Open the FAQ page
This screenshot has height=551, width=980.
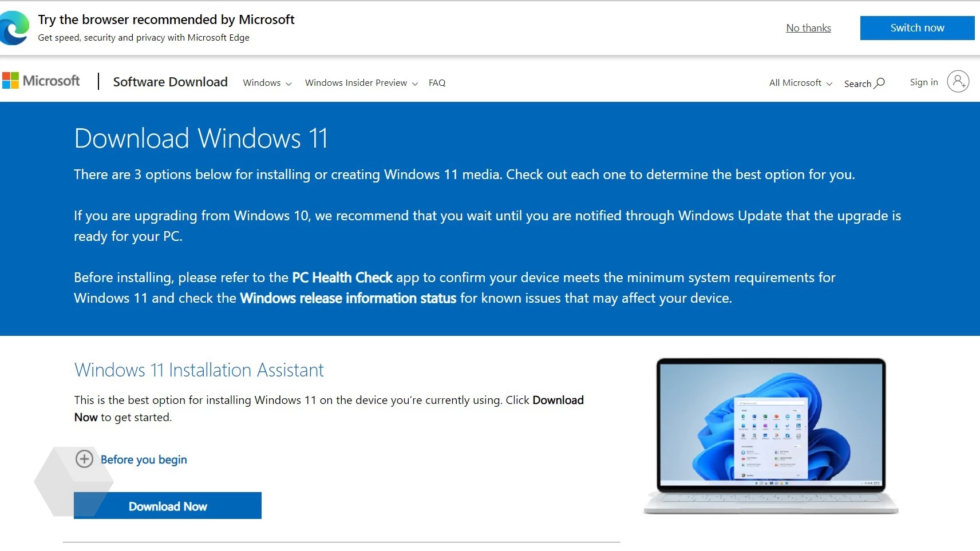[437, 82]
